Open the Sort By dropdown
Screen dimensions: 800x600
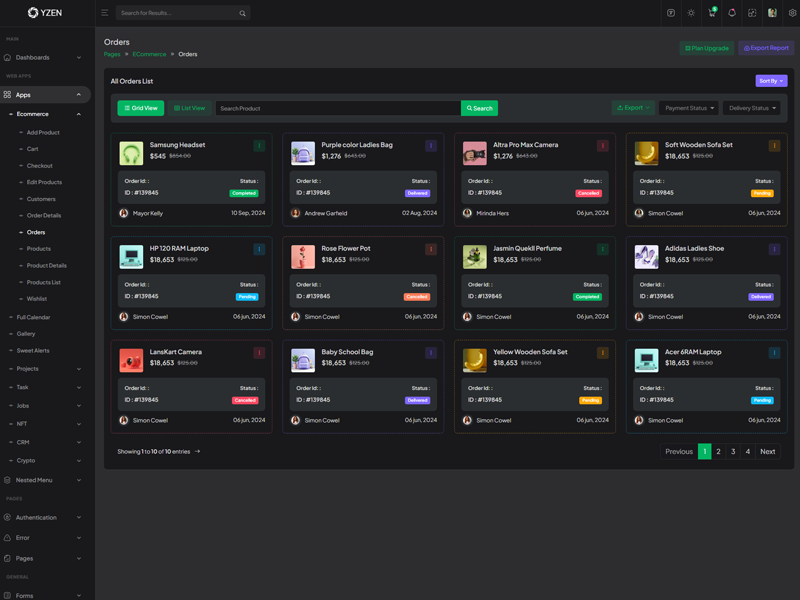[770, 81]
